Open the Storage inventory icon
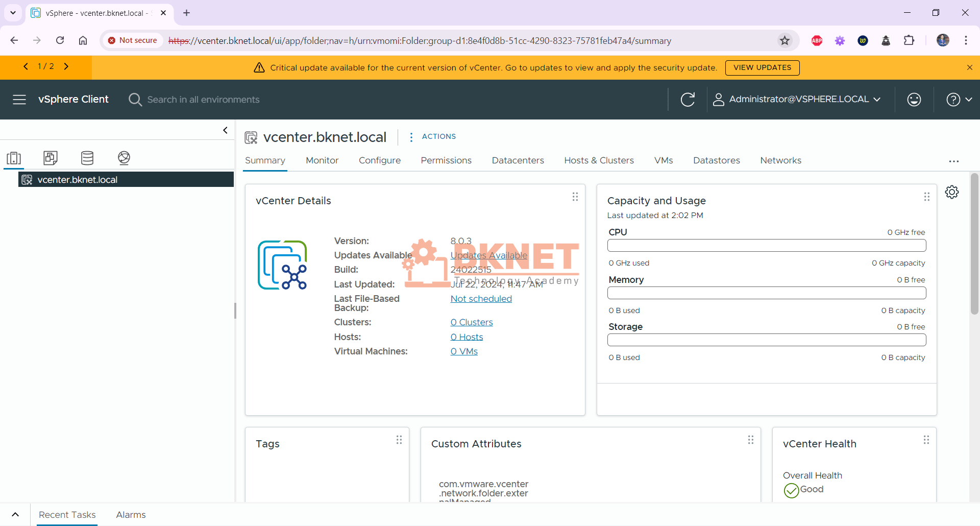Screen dimensions: 980x526 [x=87, y=158]
